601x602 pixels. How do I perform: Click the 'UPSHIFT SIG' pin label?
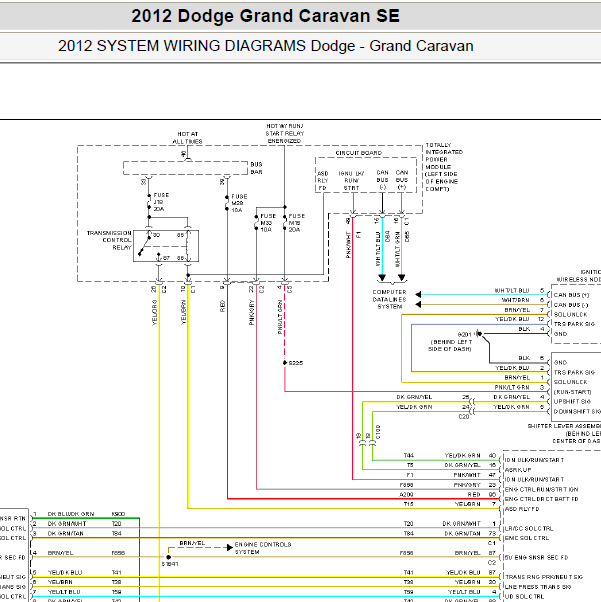click(x=572, y=402)
